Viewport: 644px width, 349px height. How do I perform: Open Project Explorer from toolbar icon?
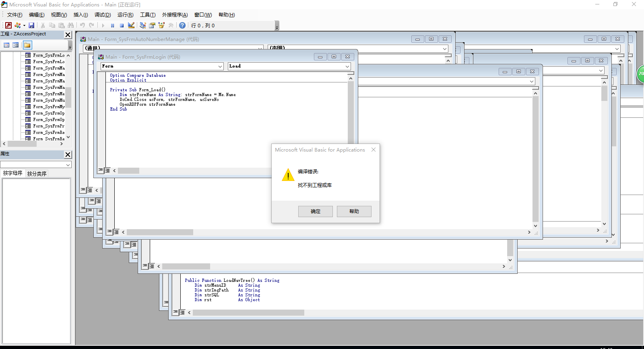(x=142, y=25)
